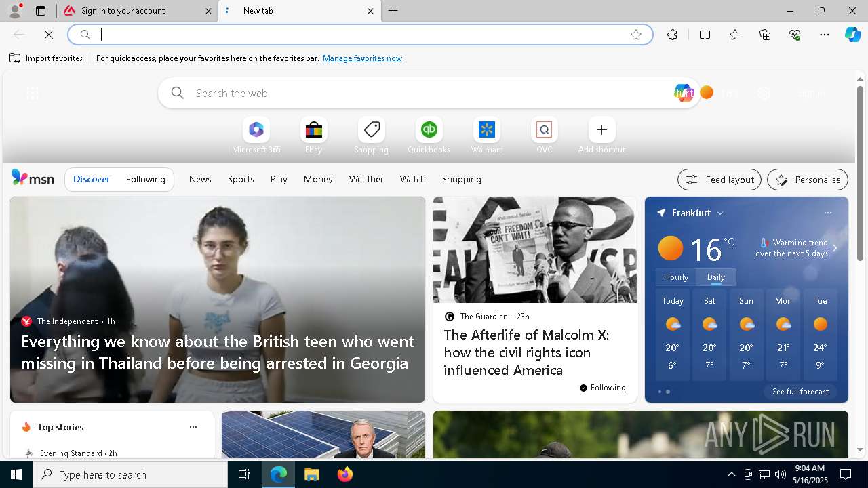Open the notification center icon
The width and height of the screenshot is (868, 488).
click(x=846, y=474)
